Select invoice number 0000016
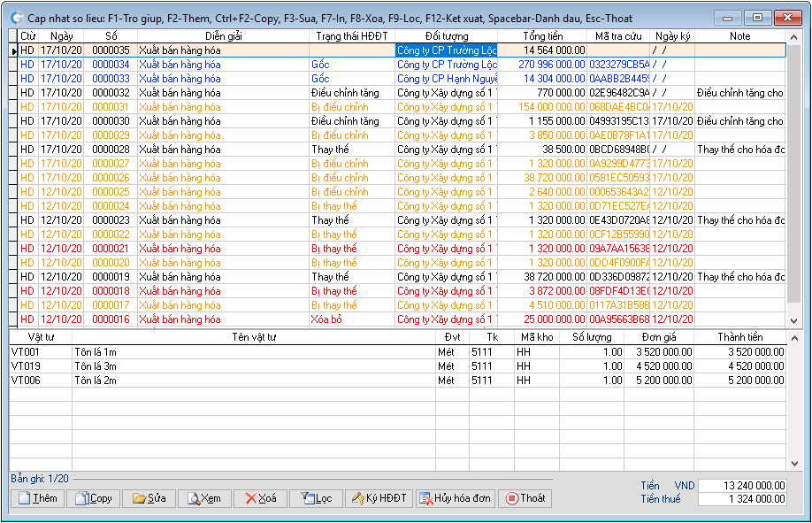Screen dimensions: 812x523 [111, 319]
